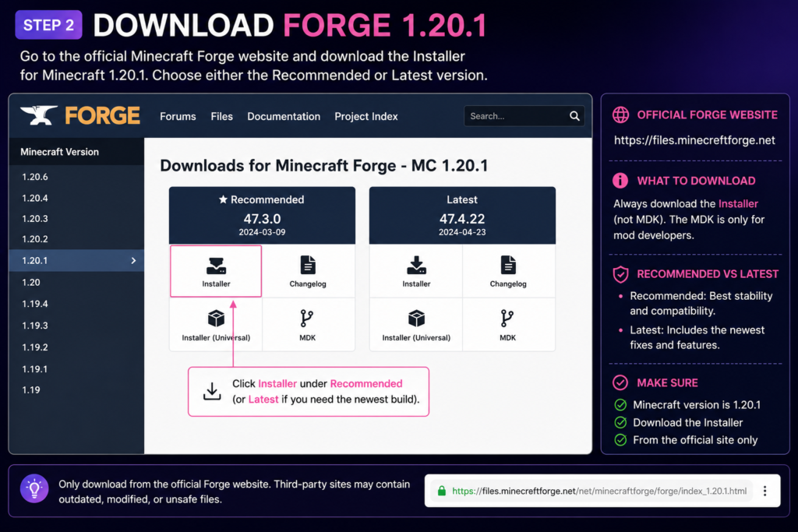
Task: Click the Recommended 47.3.0 header
Action: (x=262, y=215)
